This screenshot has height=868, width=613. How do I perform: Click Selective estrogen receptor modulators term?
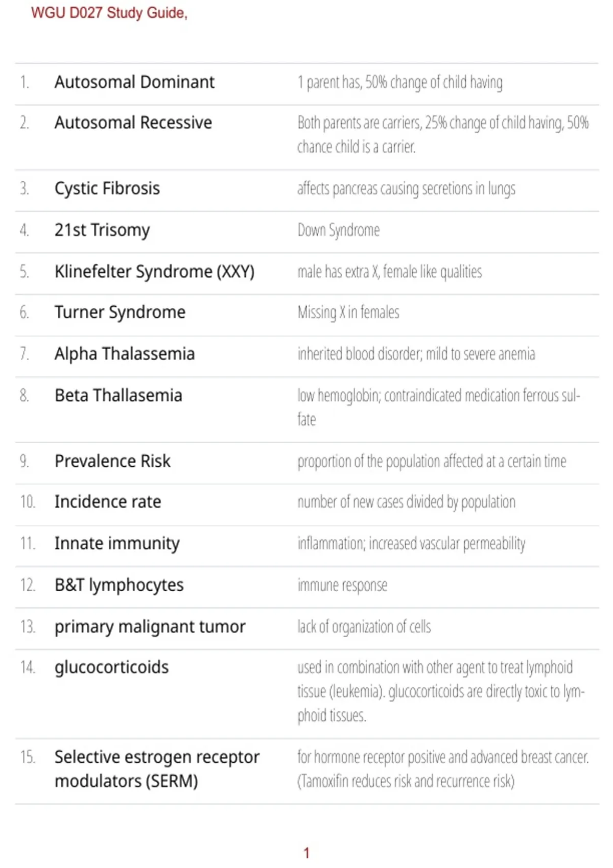(x=157, y=769)
